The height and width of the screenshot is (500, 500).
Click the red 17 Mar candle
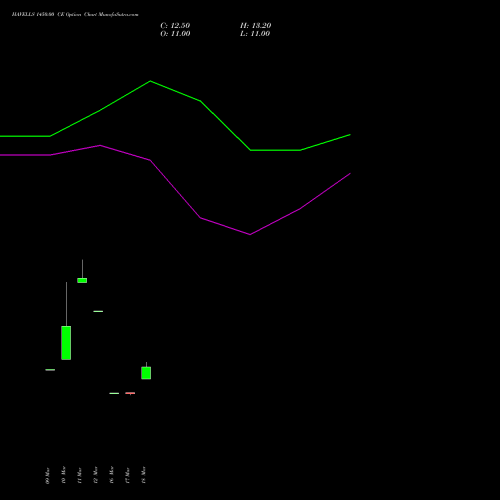coord(130,393)
